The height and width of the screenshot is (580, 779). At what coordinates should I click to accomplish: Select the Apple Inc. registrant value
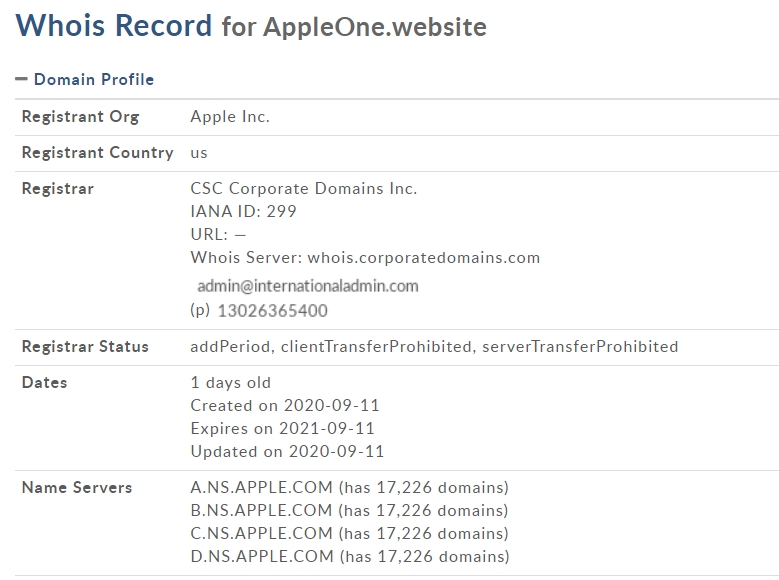coord(230,116)
